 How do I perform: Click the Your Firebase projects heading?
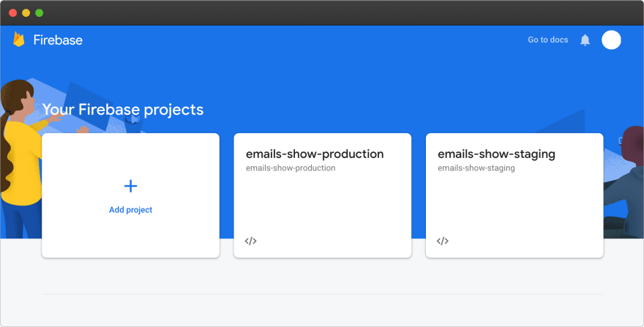[x=123, y=110]
